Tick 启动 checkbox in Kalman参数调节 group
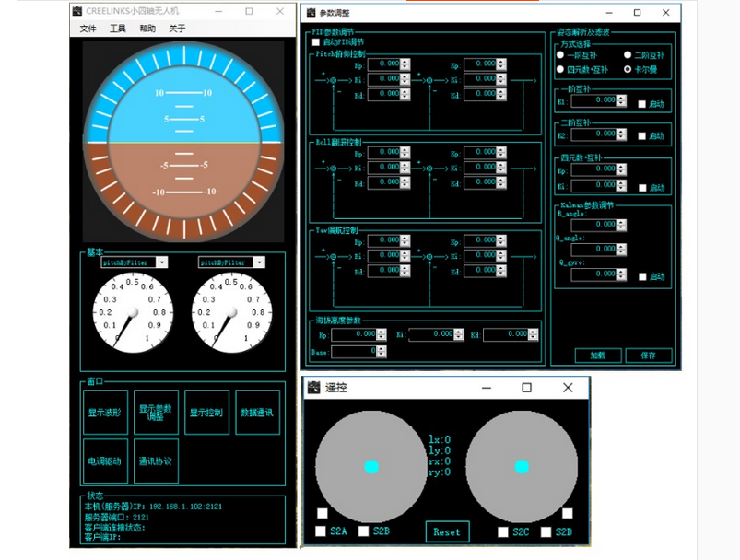Image resolution: width=740 pixels, height=560 pixels. (642, 277)
